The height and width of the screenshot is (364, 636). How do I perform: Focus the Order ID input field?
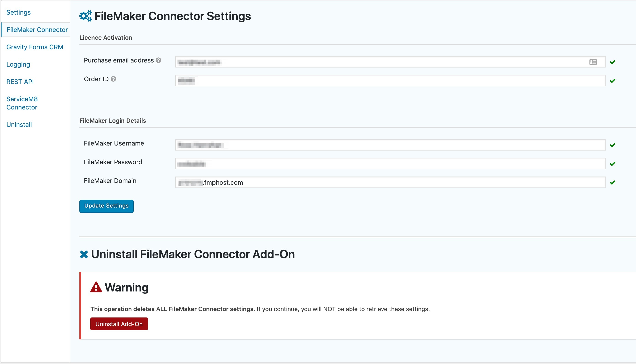tap(390, 81)
